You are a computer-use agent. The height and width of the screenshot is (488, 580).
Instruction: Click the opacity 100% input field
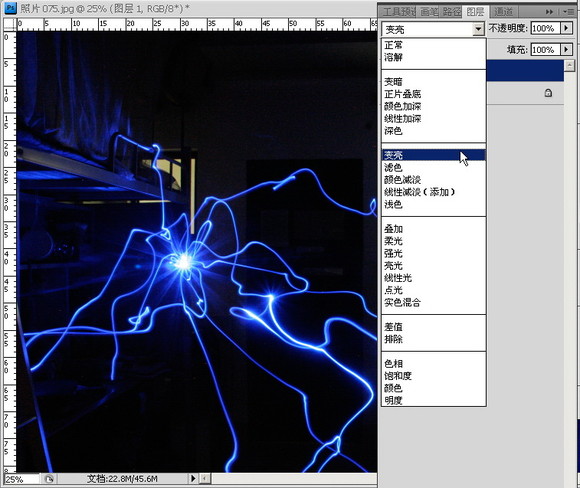[545, 28]
